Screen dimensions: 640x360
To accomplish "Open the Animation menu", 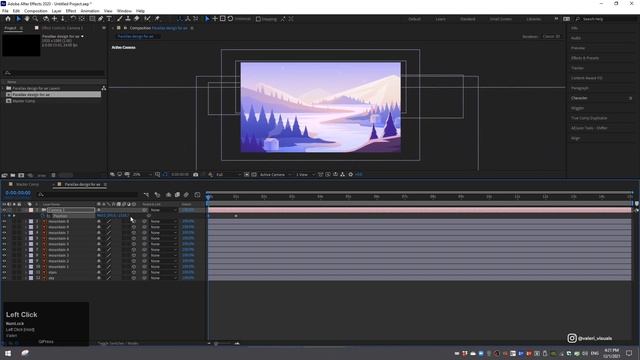I will tap(90, 11).
